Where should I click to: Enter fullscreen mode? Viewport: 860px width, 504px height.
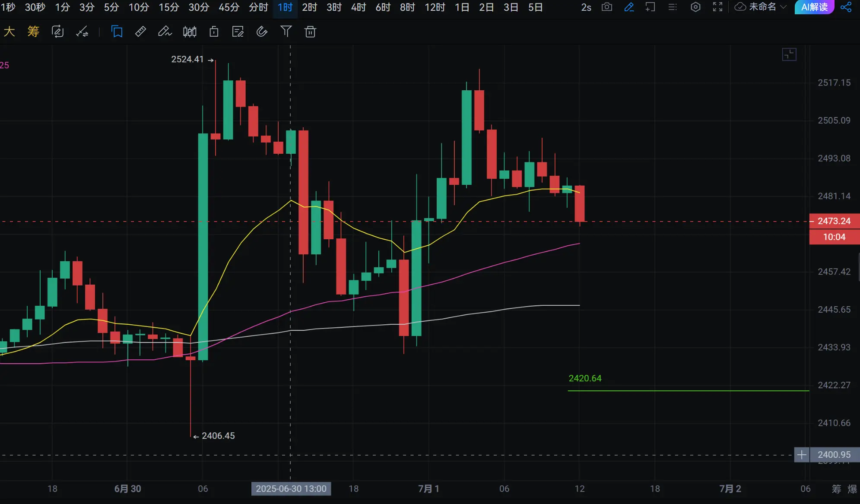[717, 7]
